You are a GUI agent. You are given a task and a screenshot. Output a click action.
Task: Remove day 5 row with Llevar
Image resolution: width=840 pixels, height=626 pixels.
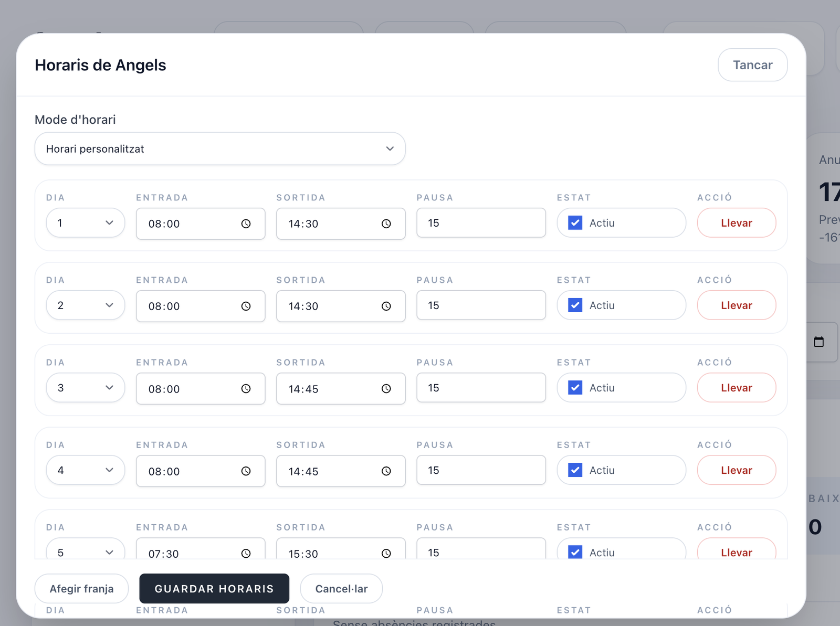[737, 549]
